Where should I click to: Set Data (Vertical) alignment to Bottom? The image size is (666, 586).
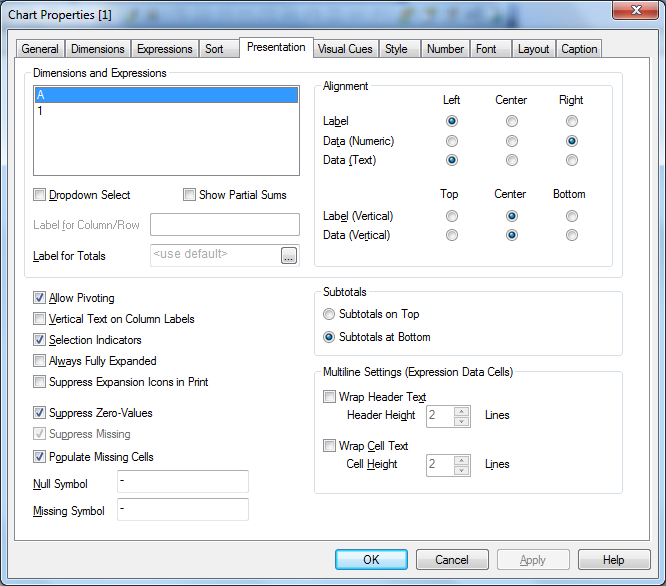pos(572,235)
